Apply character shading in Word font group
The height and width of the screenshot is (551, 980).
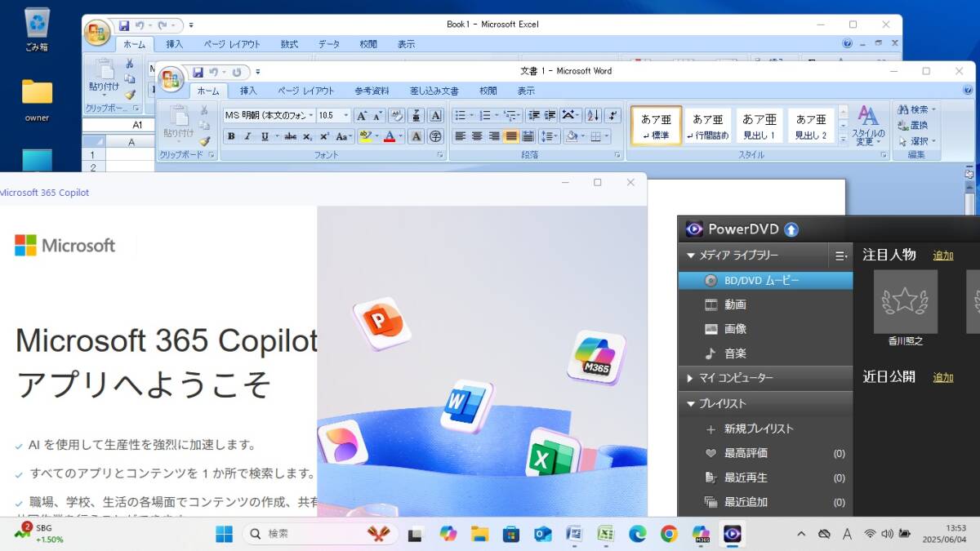coord(416,136)
